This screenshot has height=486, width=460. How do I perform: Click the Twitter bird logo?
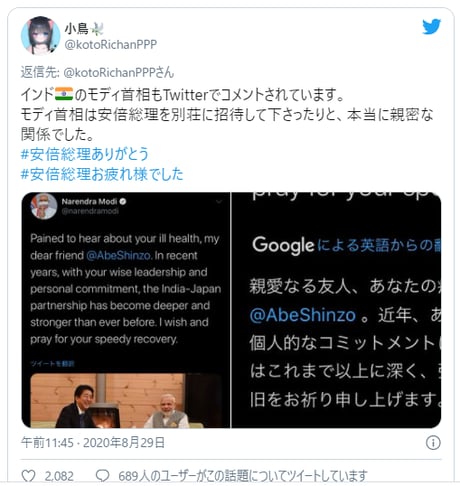[x=432, y=27]
